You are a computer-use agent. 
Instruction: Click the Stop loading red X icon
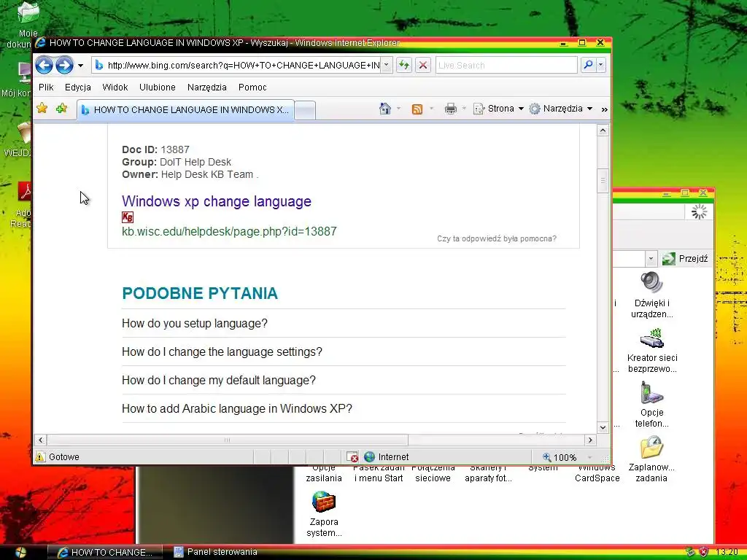422,65
